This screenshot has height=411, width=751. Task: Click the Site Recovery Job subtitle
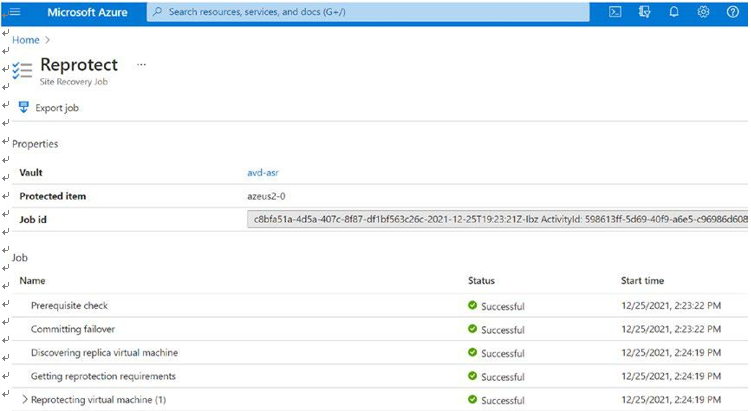pyautogui.click(x=74, y=81)
